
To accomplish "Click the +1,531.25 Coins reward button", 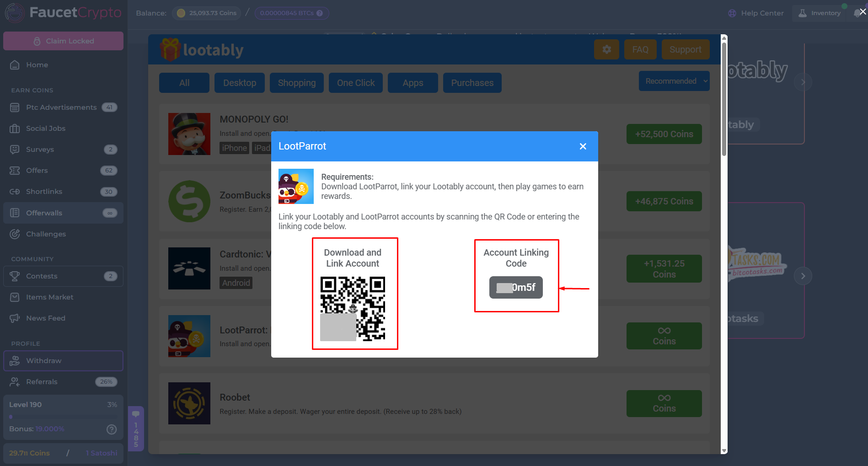I will pos(664,269).
